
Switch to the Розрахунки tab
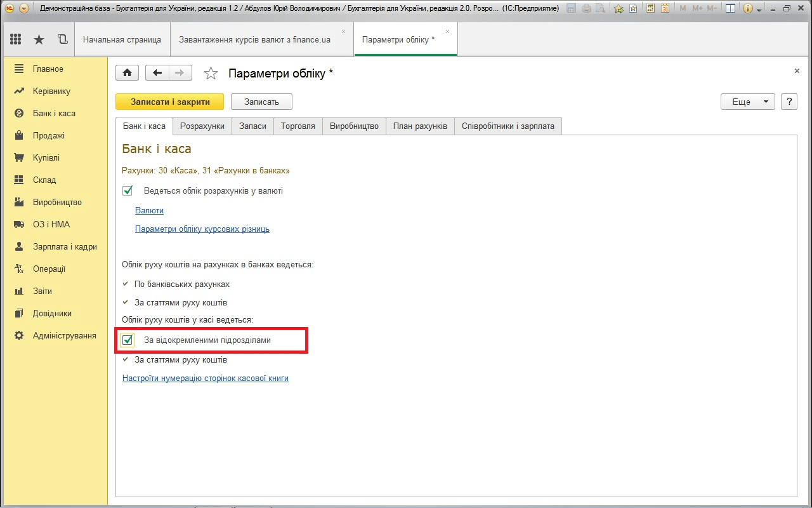click(202, 126)
